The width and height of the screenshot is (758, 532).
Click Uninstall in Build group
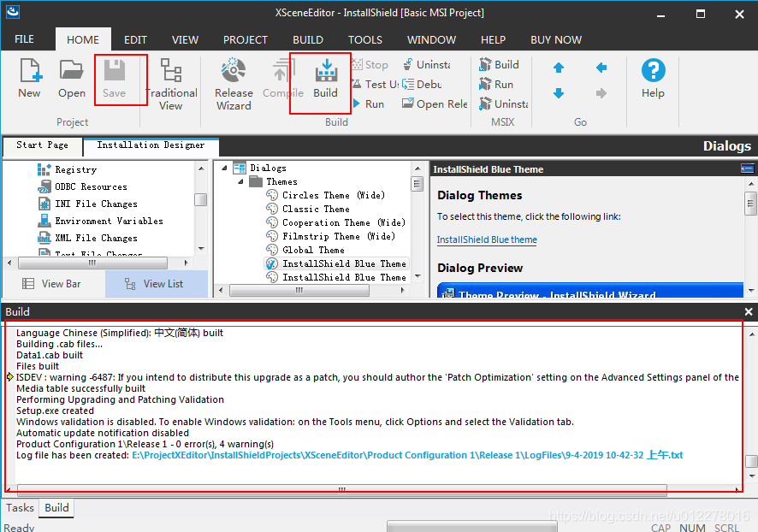(x=426, y=64)
